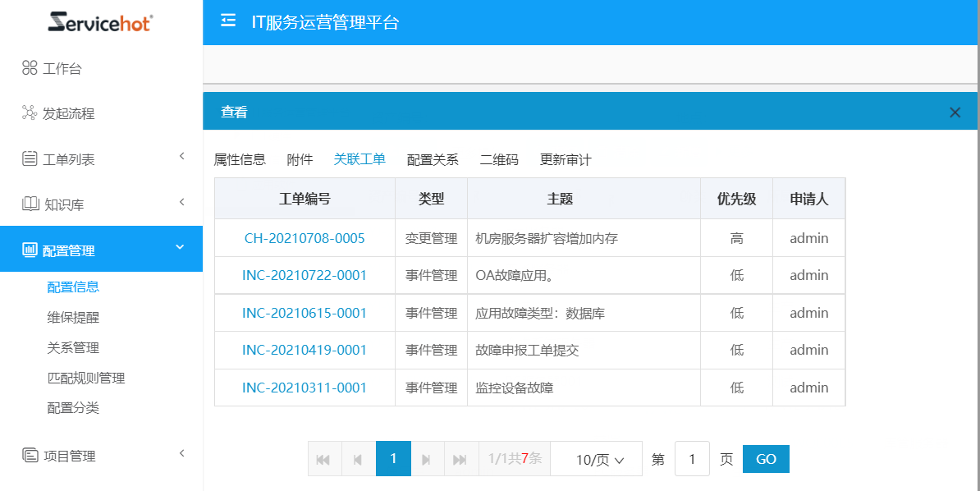The image size is (980, 491).
Task: Open the 更新审计 tab
Action: tap(566, 159)
